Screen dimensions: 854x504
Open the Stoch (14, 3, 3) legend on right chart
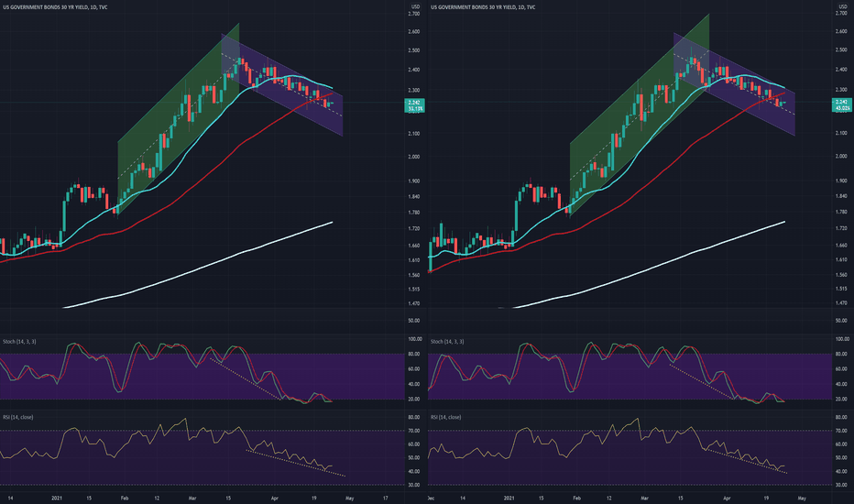click(x=447, y=342)
